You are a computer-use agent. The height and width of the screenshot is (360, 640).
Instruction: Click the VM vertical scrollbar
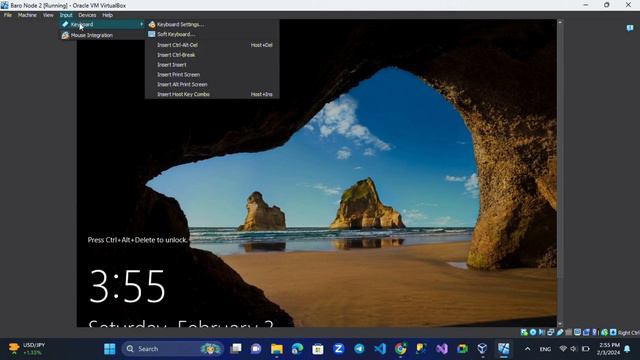click(560, 173)
